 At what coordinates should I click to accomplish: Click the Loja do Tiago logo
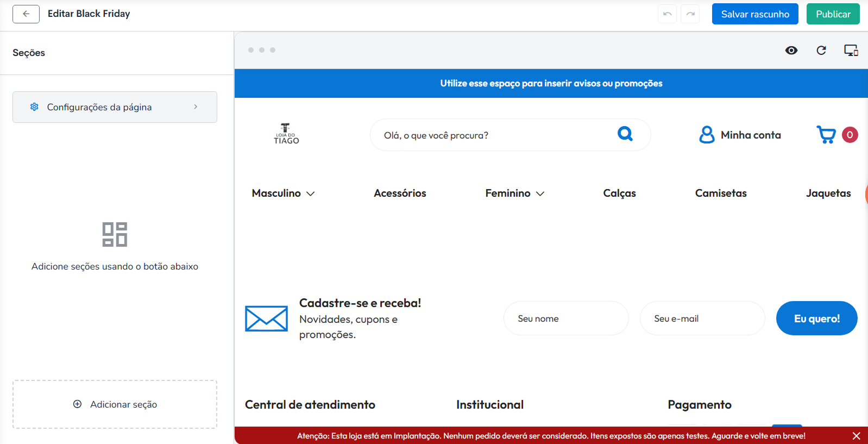(286, 134)
